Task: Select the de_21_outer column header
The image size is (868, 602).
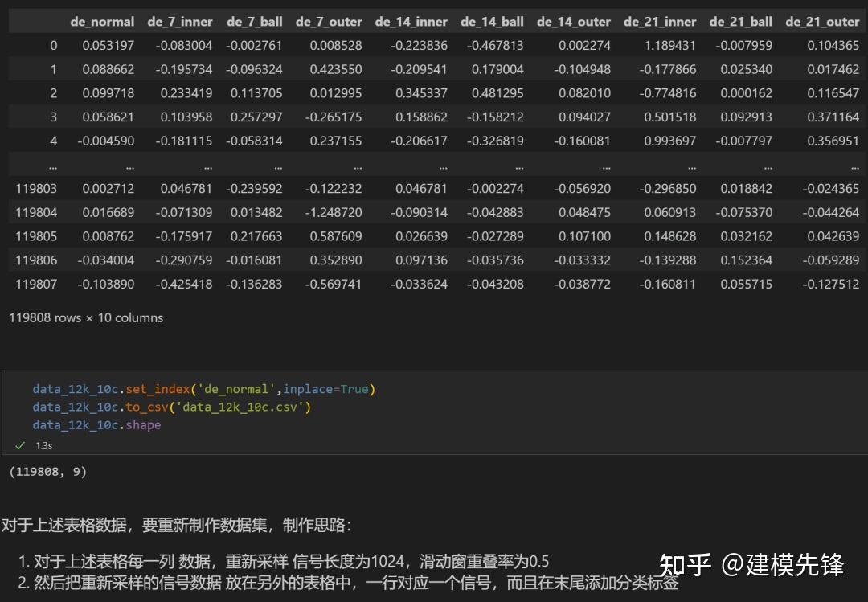Action: [x=822, y=22]
